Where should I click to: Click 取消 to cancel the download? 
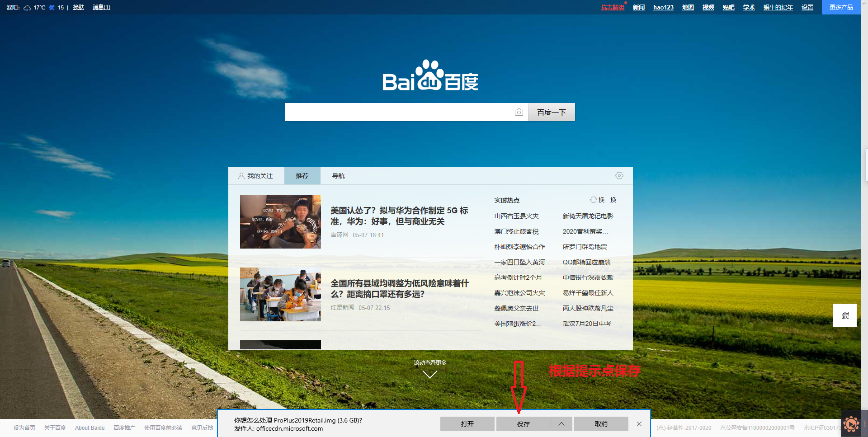601,424
